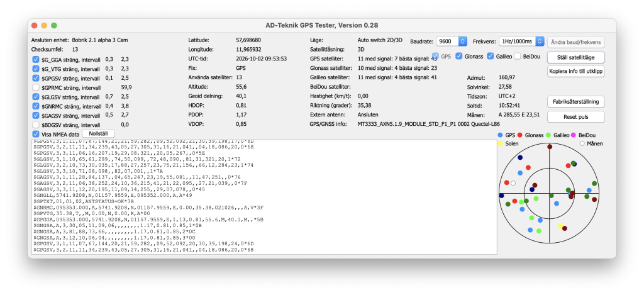Click the Soltid value 10:52:41
Screen dimensions: 644x295
click(x=508, y=105)
